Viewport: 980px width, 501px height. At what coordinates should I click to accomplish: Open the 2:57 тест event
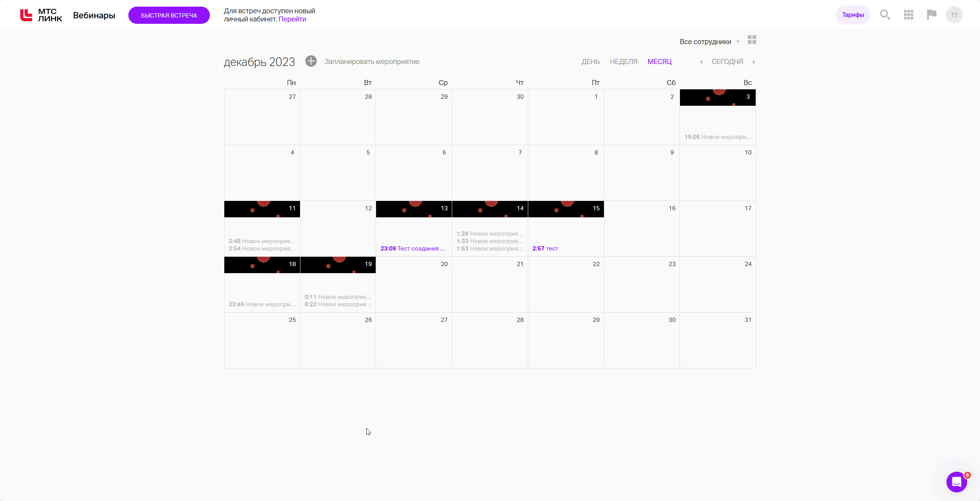point(545,249)
